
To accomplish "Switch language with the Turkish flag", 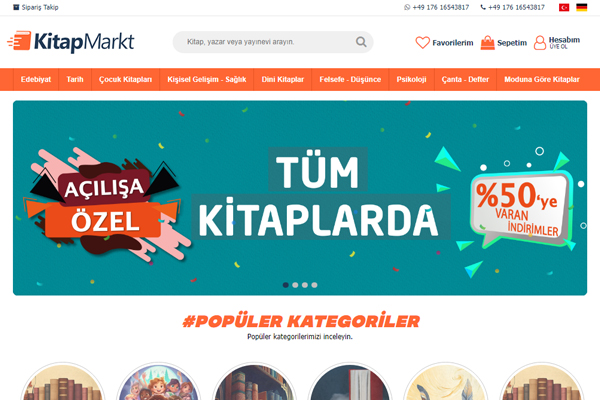I will coord(564,7).
